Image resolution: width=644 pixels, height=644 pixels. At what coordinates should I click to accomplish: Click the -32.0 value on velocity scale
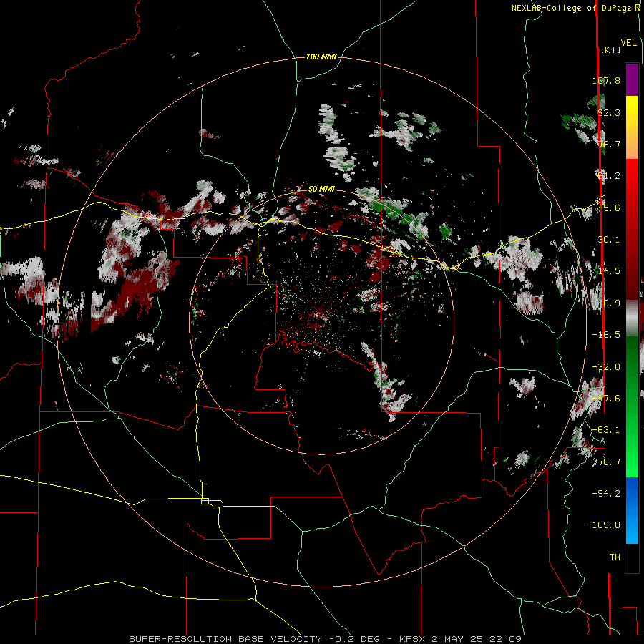tap(606, 367)
